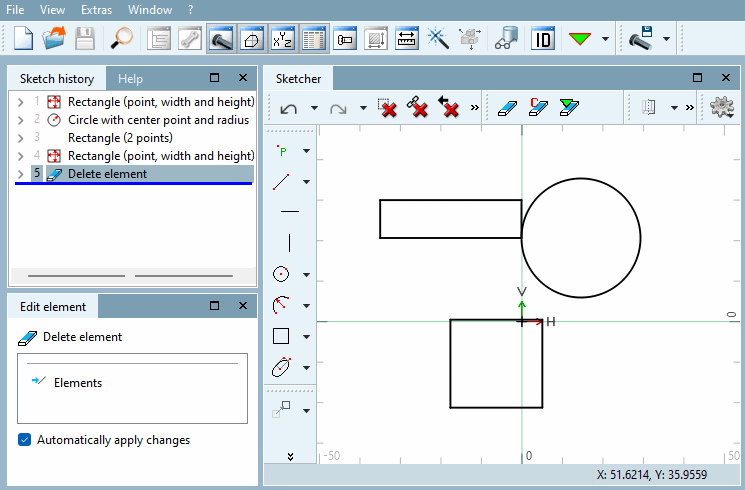Click the ID icon in toolbar
Screen dimensions: 745x490
click(543, 38)
